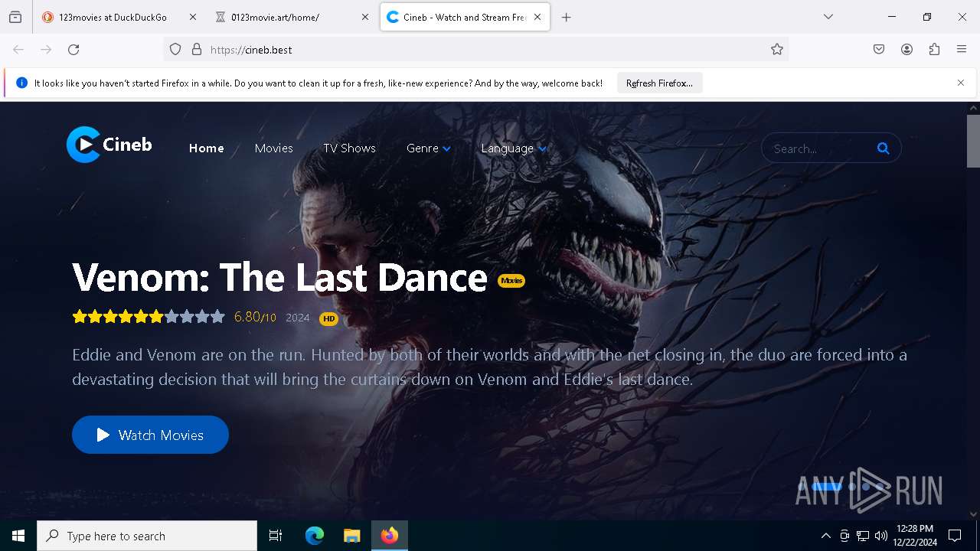Screen dimensions: 980x551
Task: Click the site padlock icon
Action: tap(197, 50)
